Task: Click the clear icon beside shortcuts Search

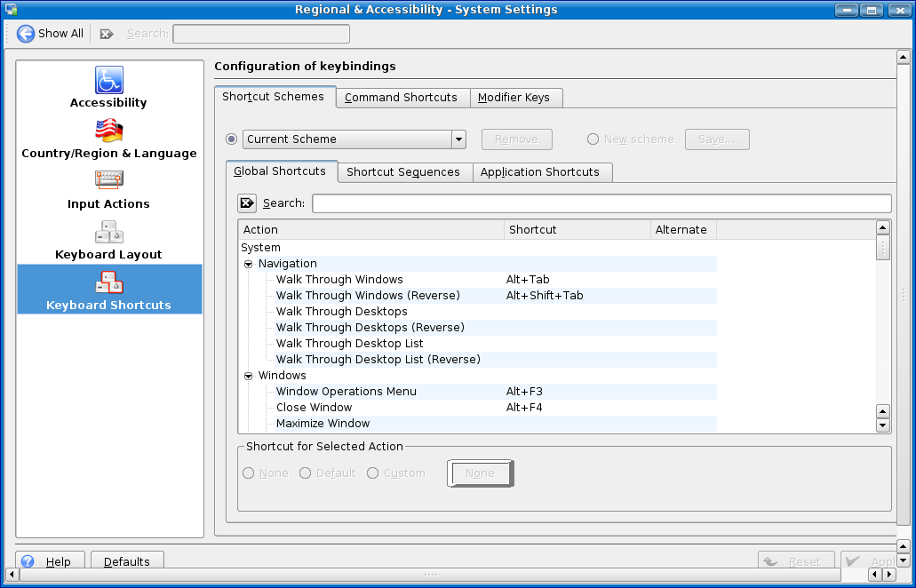Action: [247, 203]
